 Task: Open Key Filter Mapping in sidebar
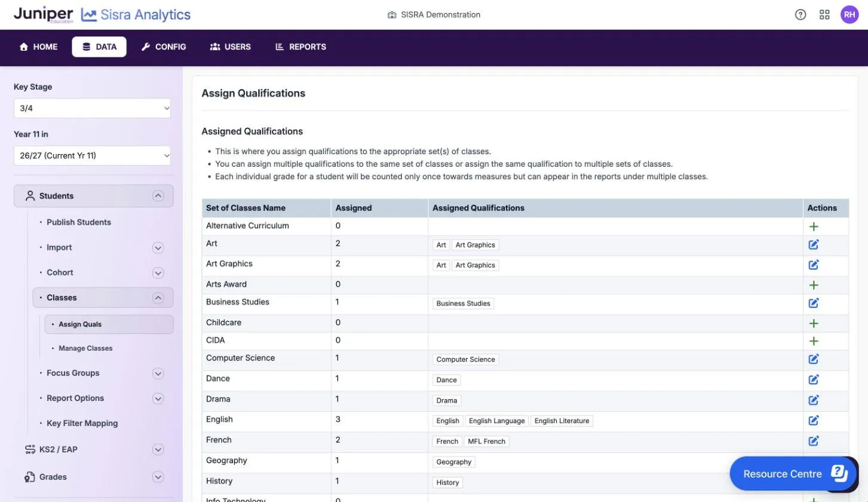pos(82,423)
